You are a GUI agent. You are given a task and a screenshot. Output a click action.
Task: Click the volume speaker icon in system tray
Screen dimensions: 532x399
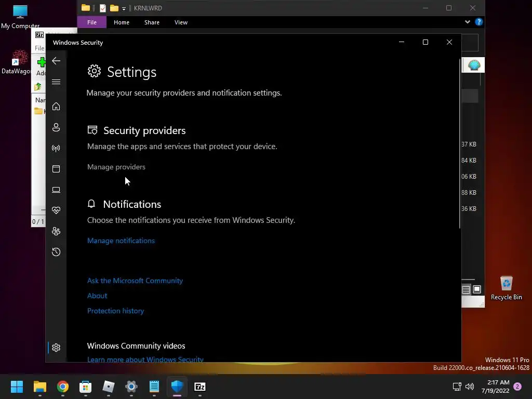(470, 387)
